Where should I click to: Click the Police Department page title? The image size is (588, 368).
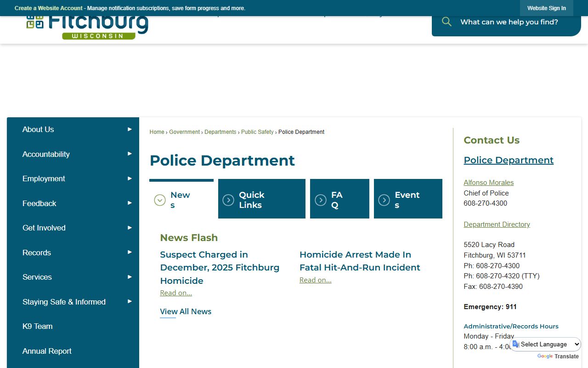click(x=222, y=161)
